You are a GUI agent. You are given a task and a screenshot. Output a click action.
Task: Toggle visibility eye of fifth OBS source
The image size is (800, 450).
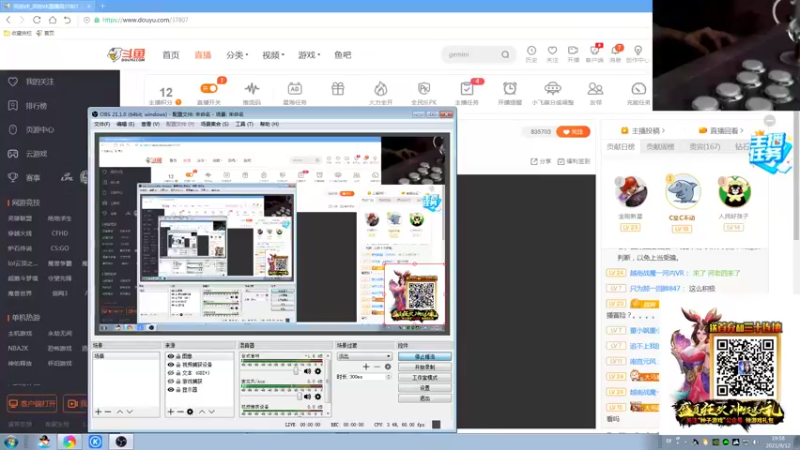171,389
